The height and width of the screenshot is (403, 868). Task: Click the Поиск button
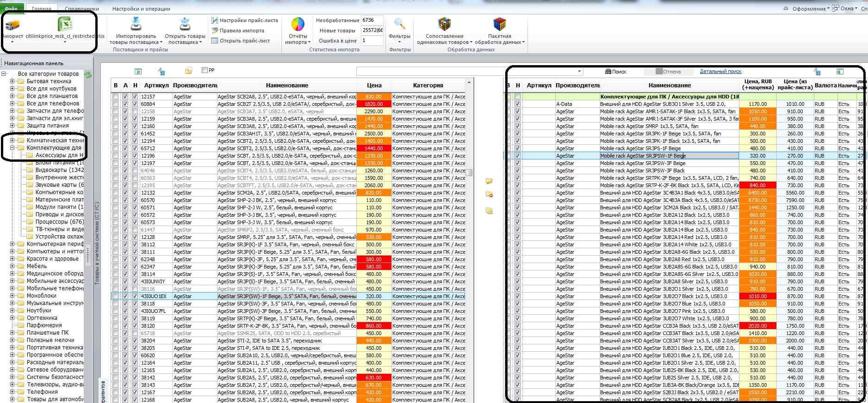point(615,72)
